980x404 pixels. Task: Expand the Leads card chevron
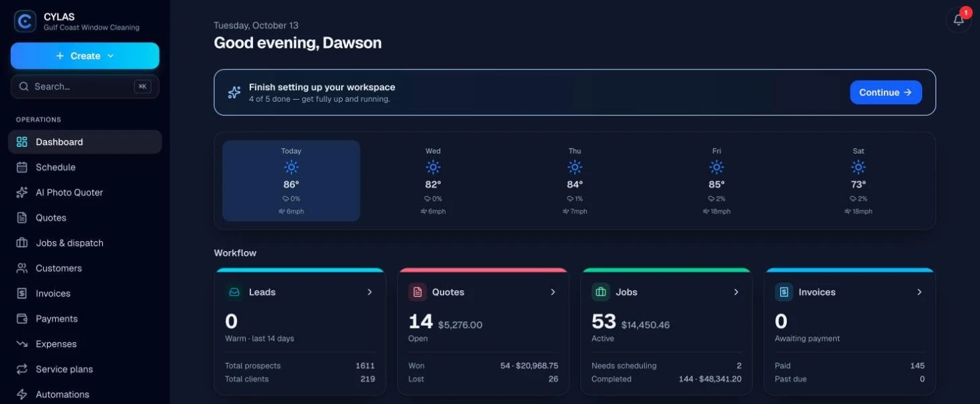click(x=370, y=292)
